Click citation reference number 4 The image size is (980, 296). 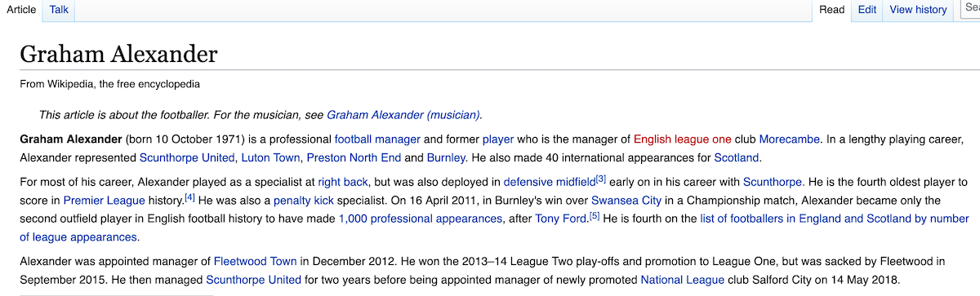[x=189, y=197]
